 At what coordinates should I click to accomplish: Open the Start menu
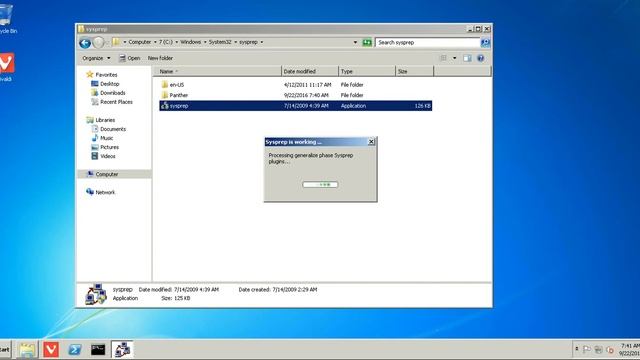5,350
